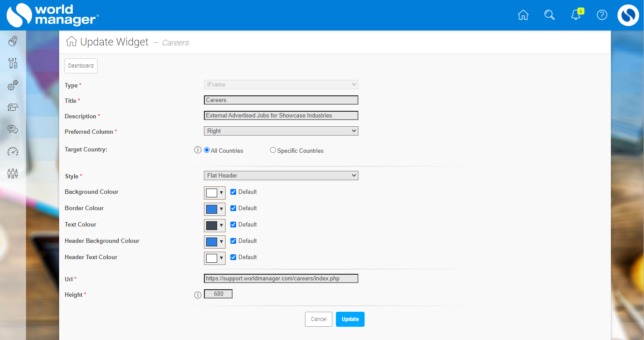Select the tools sidebar icon

12,63
